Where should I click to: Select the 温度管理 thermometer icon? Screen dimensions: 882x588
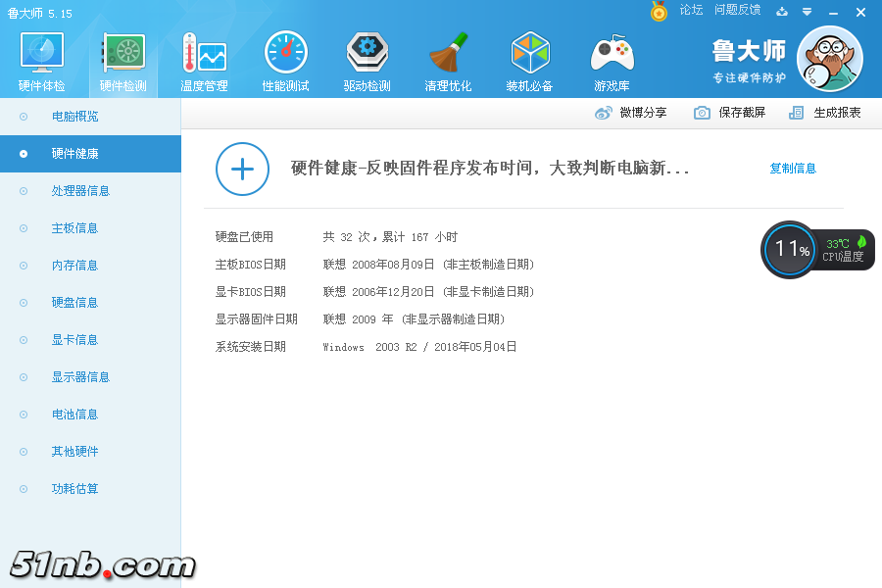click(204, 54)
